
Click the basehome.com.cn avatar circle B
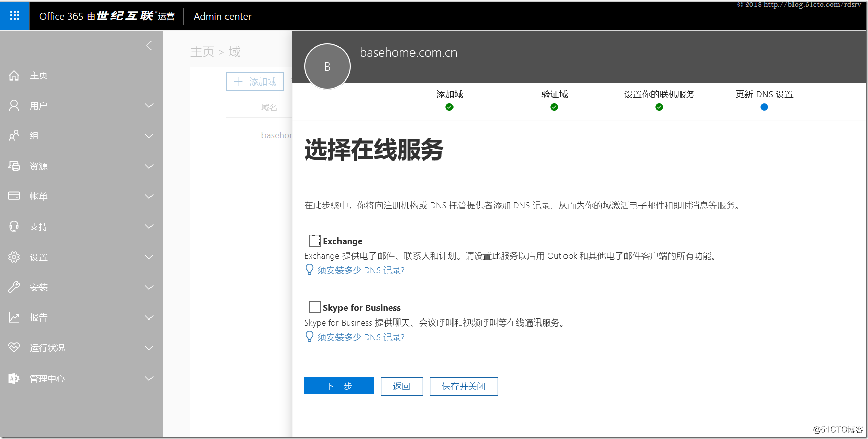point(327,66)
